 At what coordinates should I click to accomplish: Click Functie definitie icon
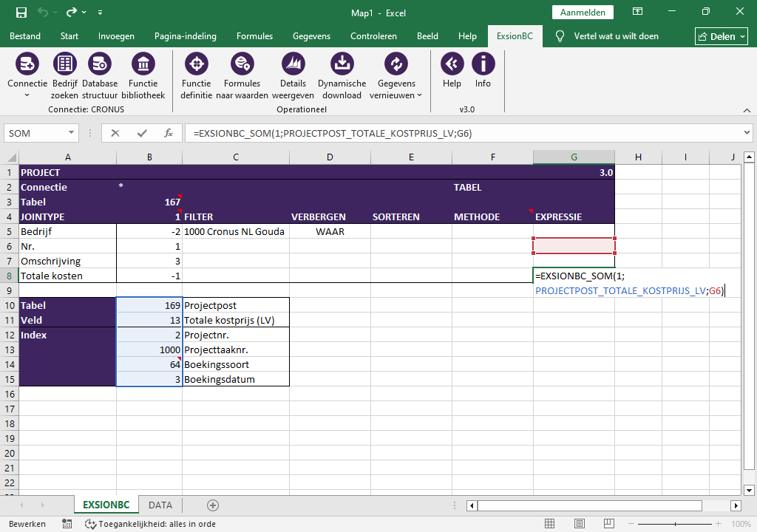[197, 64]
